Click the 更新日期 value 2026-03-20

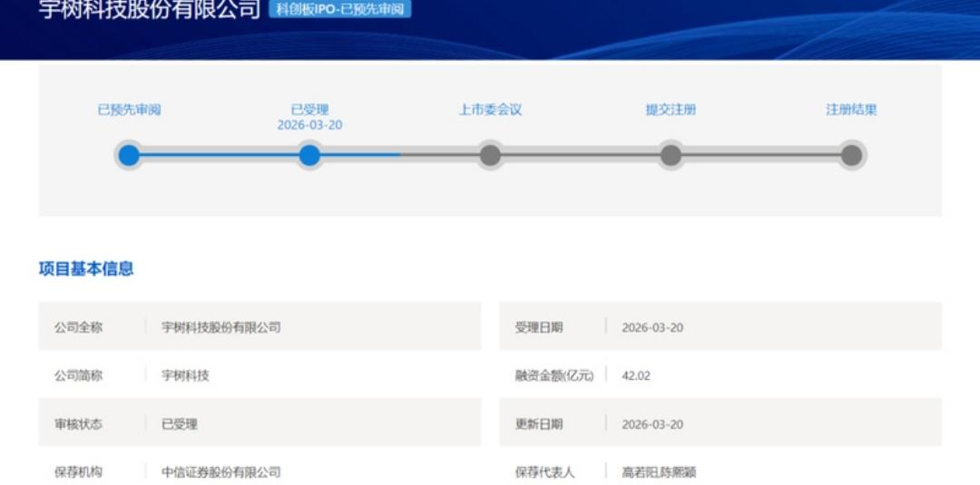tap(652, 424)
